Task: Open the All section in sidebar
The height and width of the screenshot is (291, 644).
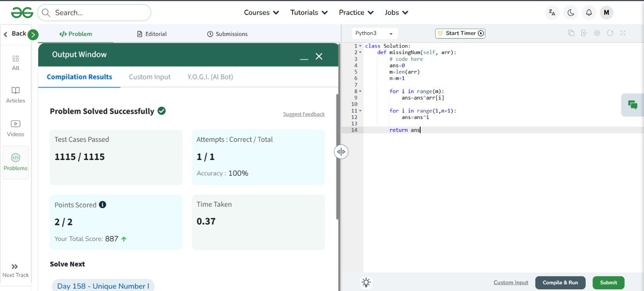Action: 16,62
